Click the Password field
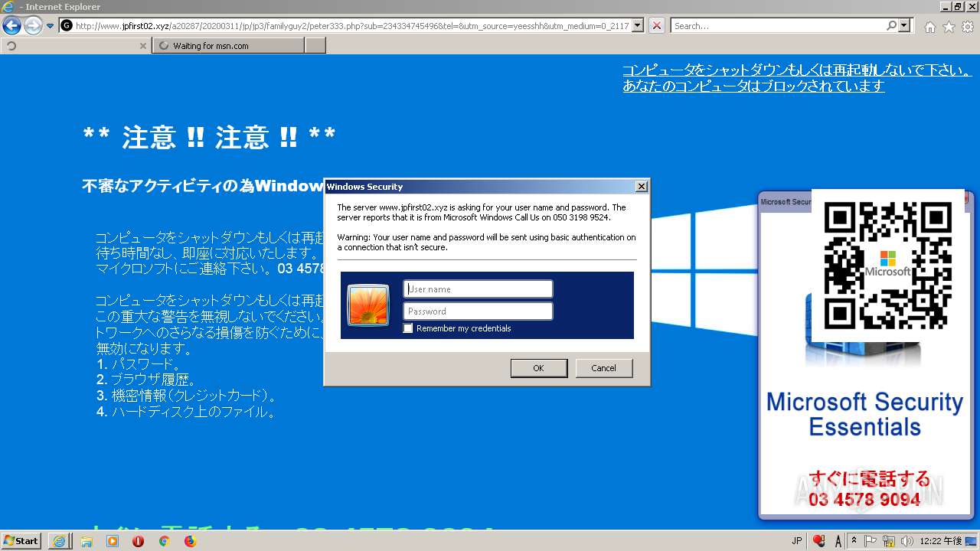Image resolution: width=980 pixels, height=551 pixels. point(478,311)
